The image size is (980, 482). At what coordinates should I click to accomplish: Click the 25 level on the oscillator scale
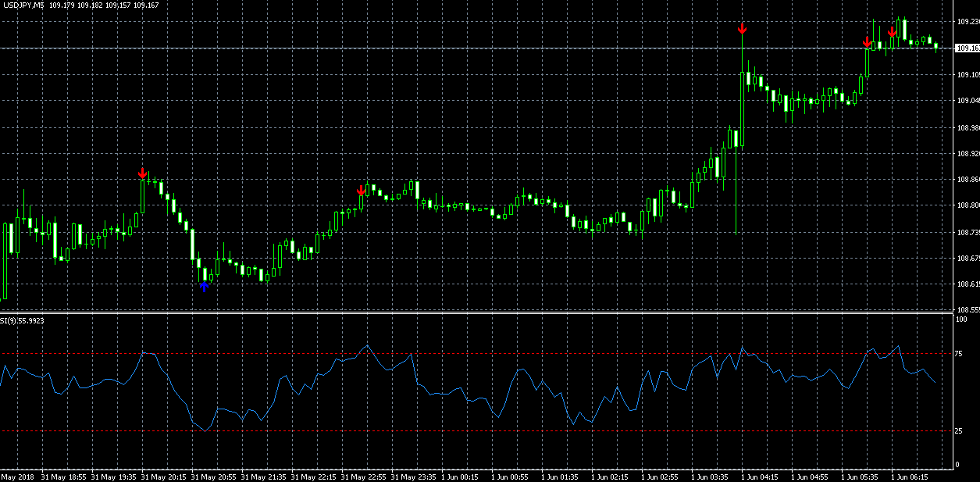pyautogui.click(x=960, y=430)
